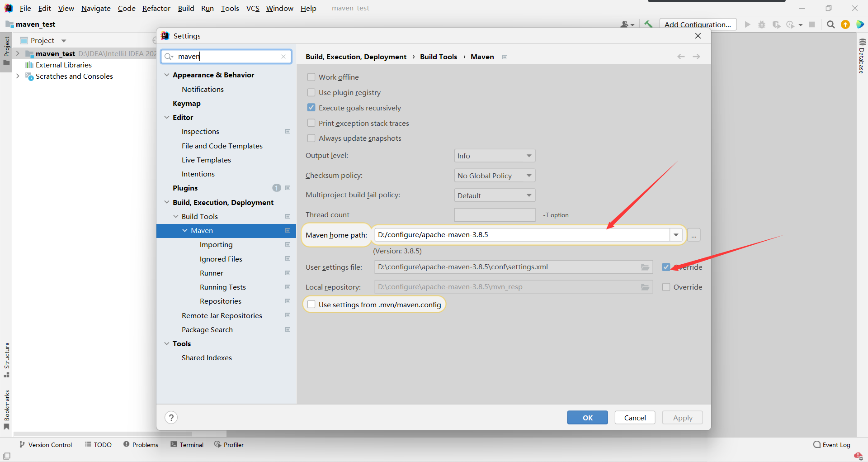Open Version Control tool tab
868x462 pixels.
pyautogui.click(x=46, y=445)
